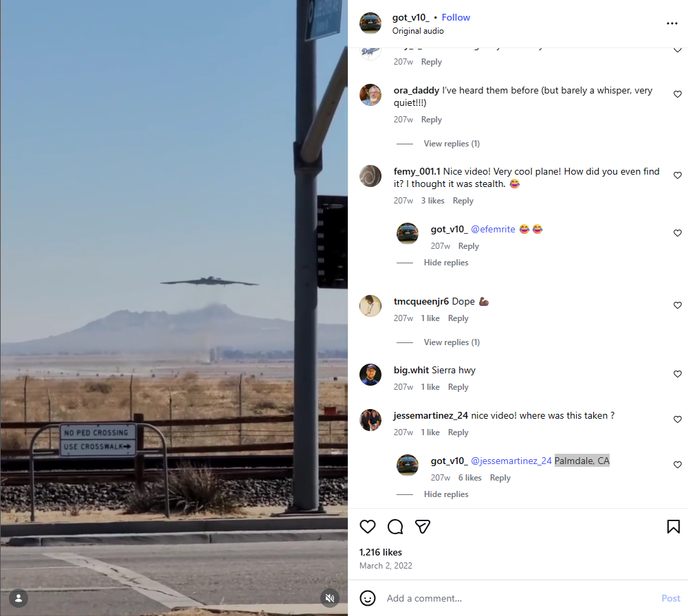The height and width of the screenshot is (616, 688).
Task: Reply to femy_001.1's comment
Action: (463, 201)
